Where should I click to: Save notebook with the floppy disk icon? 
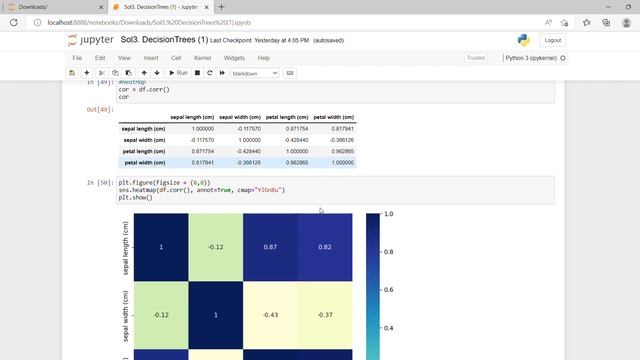(x=72, y=73)
